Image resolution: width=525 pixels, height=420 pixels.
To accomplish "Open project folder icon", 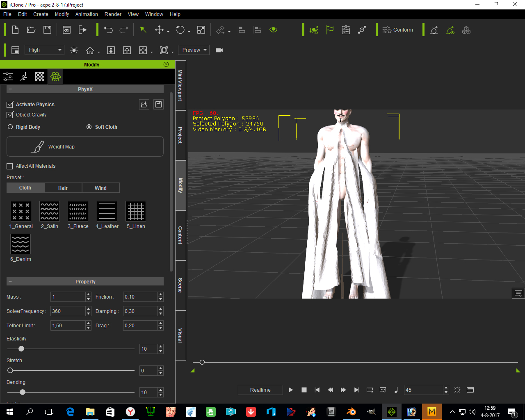I will pyautogui.click(x=31, y=30).
